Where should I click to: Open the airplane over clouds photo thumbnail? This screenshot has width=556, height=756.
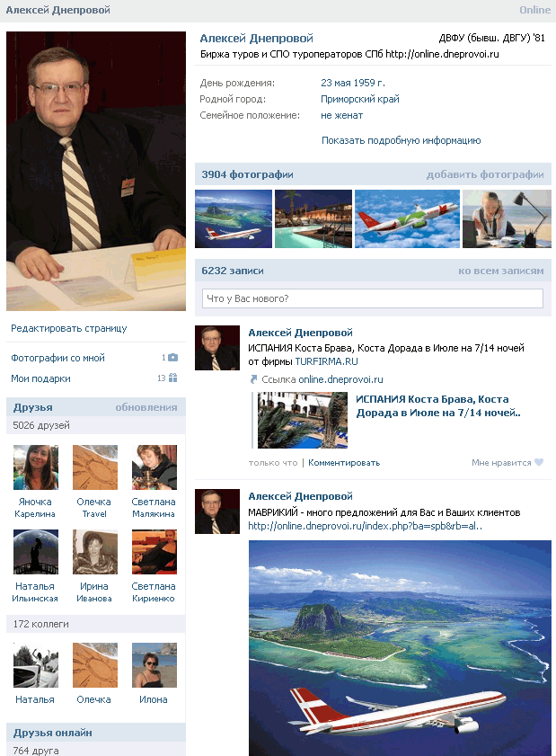point(407,219)
